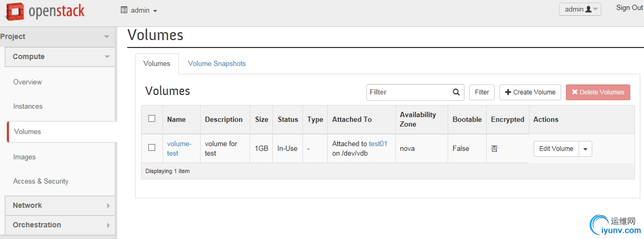Check the volume-test row checkbox

(152, 148)
